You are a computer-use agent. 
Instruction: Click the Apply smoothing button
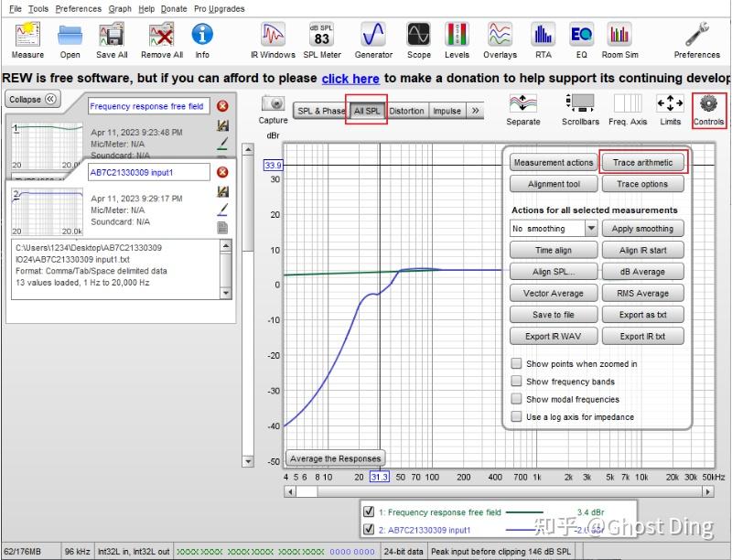643,229
